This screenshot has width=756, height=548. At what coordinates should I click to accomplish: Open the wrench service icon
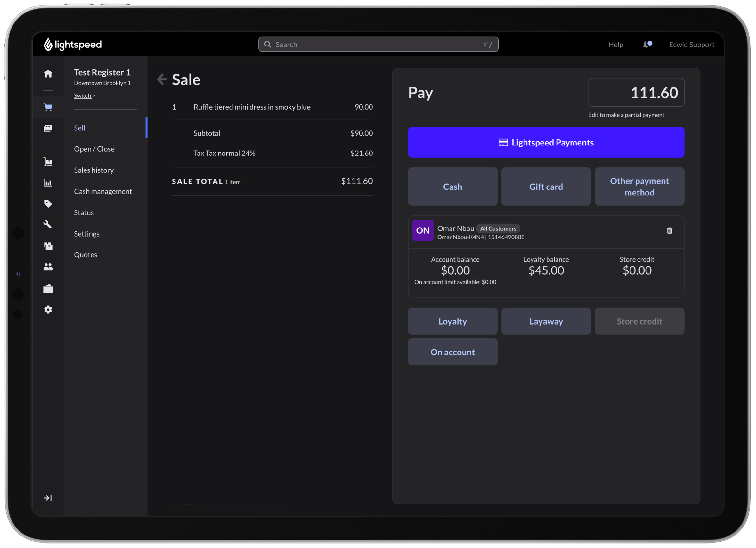(48, 224)
